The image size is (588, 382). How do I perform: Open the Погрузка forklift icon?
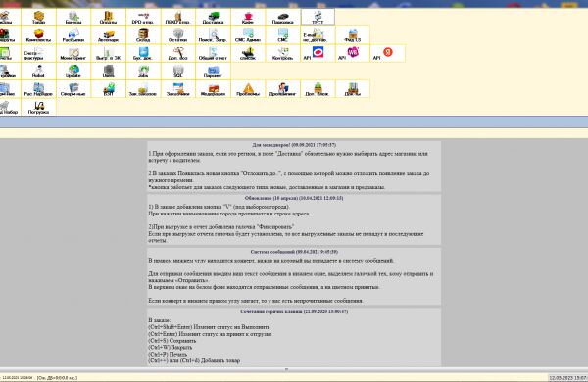(x=38, y=107)
